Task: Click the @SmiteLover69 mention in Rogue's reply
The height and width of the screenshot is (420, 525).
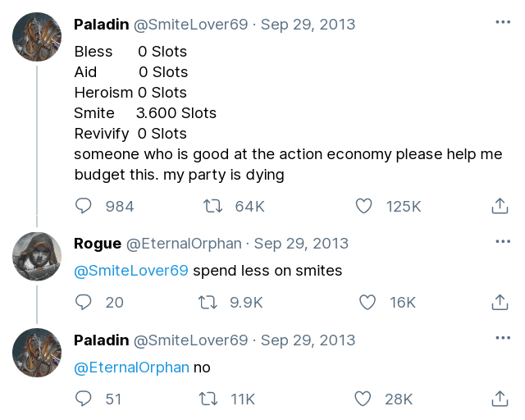Action: point(131,271)
